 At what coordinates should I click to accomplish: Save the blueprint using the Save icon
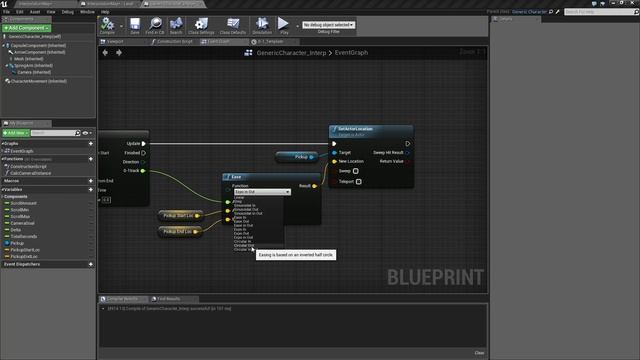(135, 24)
